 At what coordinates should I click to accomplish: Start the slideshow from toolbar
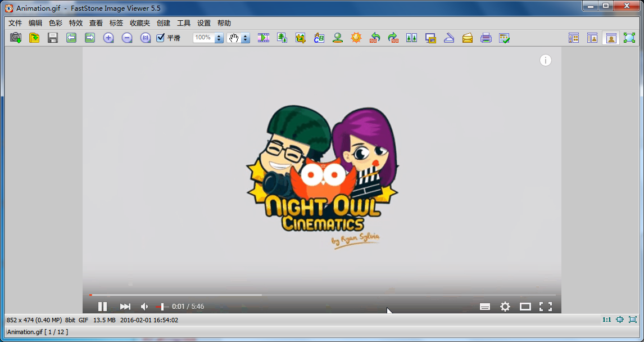click(264, 38)
